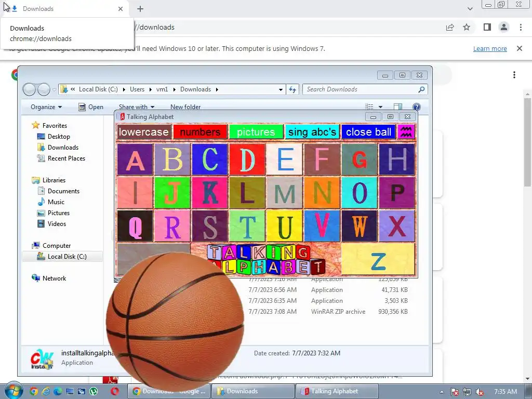Click the letter R tile
This screenshot has height=399, width=532.
pyautogui.click(x=172, y=225)
